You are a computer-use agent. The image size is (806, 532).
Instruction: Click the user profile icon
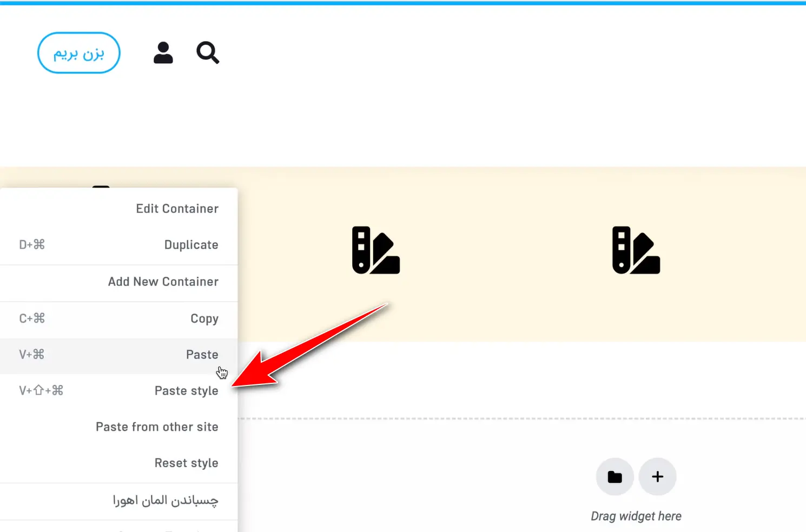(163, 52)
